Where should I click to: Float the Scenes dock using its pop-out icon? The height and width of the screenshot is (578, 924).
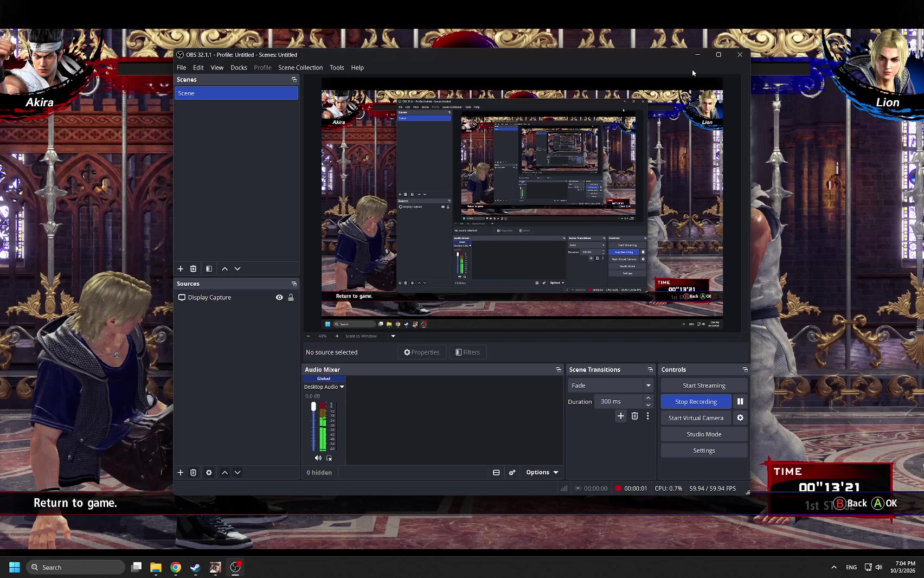point(294,80)
